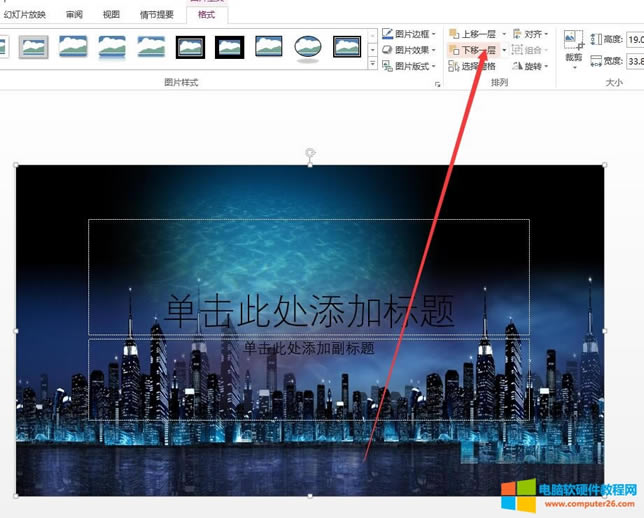Open the 图片样式 group dialog launcher
The width and height of the screenshot is (644, 518).
coord(437,85)
